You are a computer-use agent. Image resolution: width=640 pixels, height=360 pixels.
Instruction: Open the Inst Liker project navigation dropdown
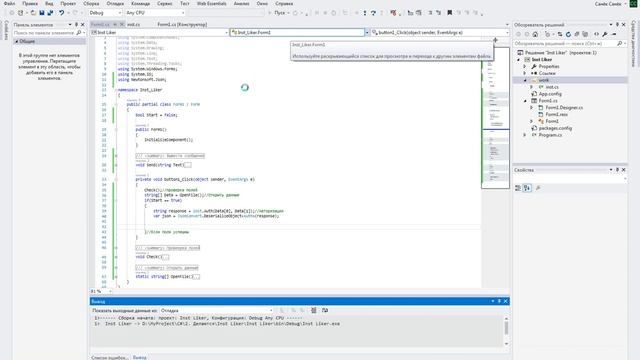click(x=159, y=32)
